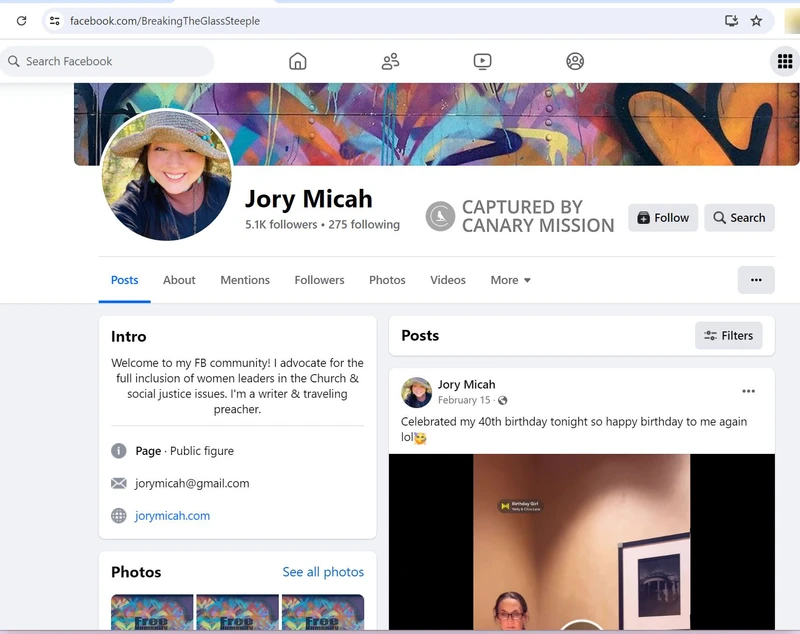Screen dimensions: 800x634
Task: Open the Groups icon in top navigation
Action: (x=575, y=61)
